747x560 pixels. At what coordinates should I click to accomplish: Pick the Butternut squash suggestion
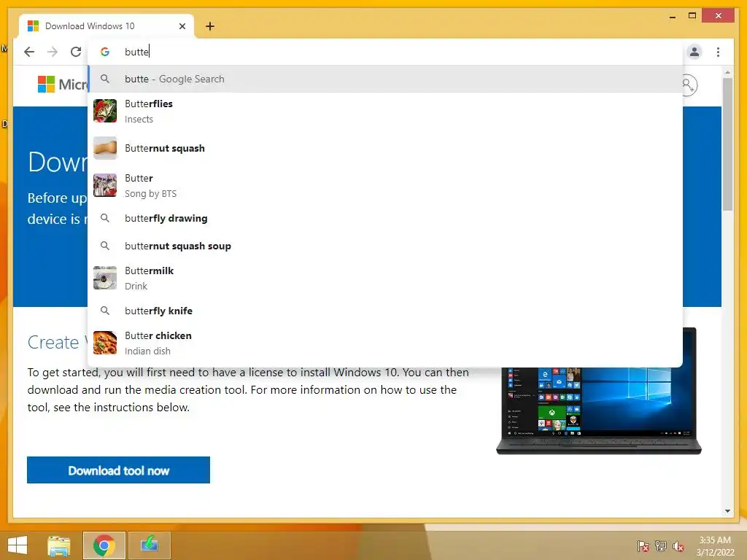pyautogui.click(x=385, y=148)
